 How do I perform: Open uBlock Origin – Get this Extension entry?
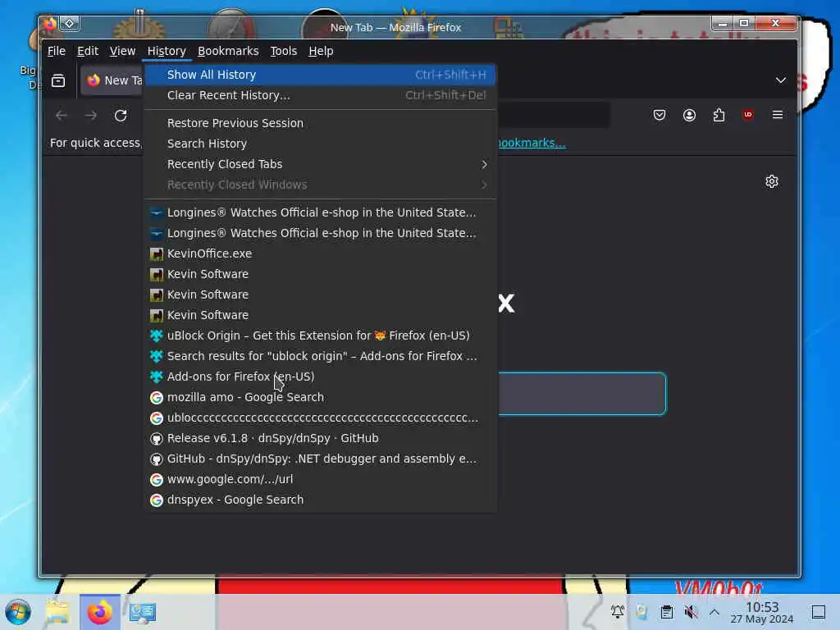(x=321, y=336)
